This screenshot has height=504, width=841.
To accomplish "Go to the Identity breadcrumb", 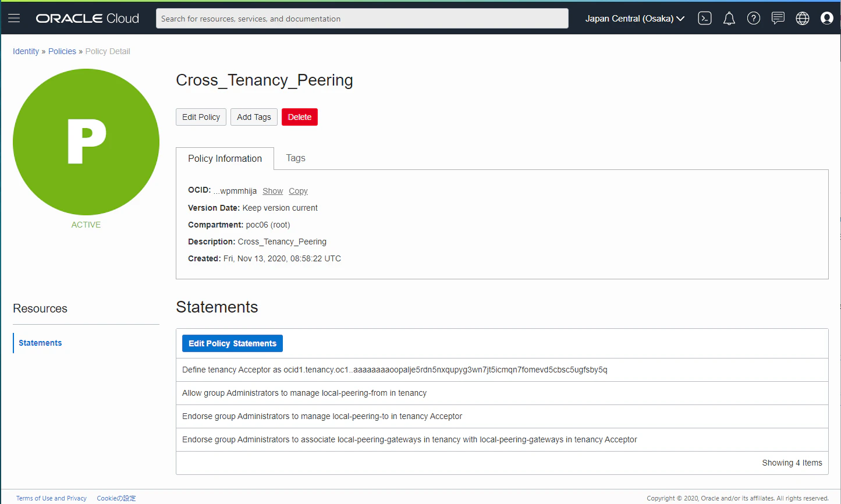I will pos(26,51).
